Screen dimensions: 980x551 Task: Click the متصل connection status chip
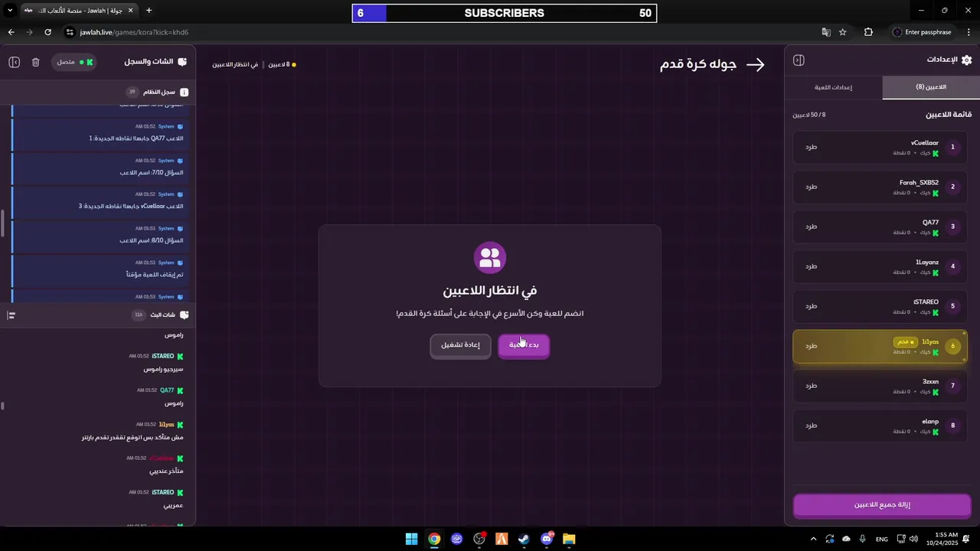click(75, 62)
